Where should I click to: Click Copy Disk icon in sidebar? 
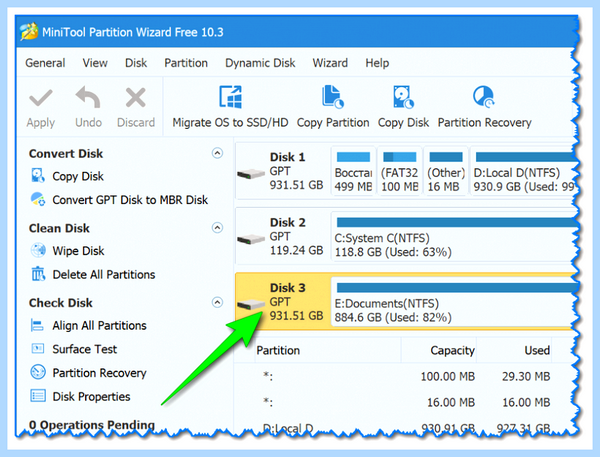pos(38,176)
